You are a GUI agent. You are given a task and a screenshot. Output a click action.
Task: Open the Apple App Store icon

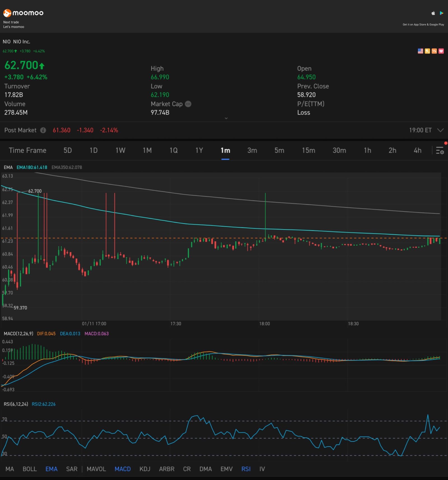point(433,13)
